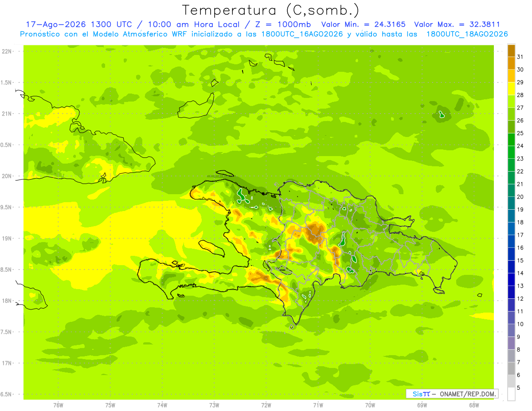
Task: Click the '6.5N' latitude label
Action: pos(7,395)
